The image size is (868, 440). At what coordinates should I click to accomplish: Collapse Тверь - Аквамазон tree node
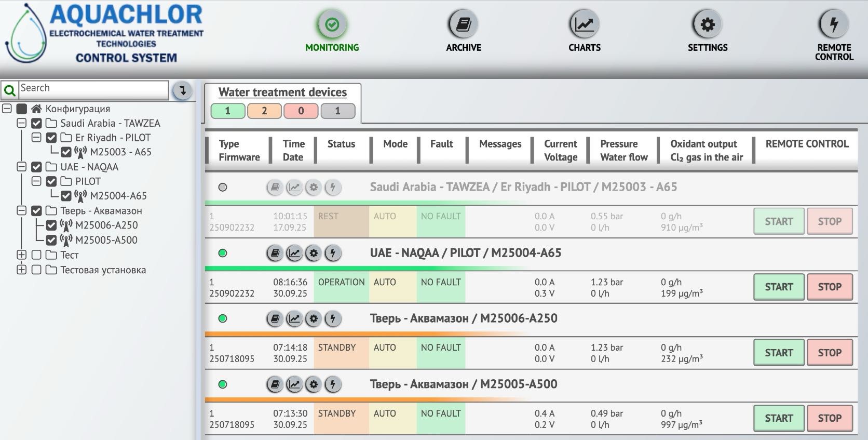[21, 211]
